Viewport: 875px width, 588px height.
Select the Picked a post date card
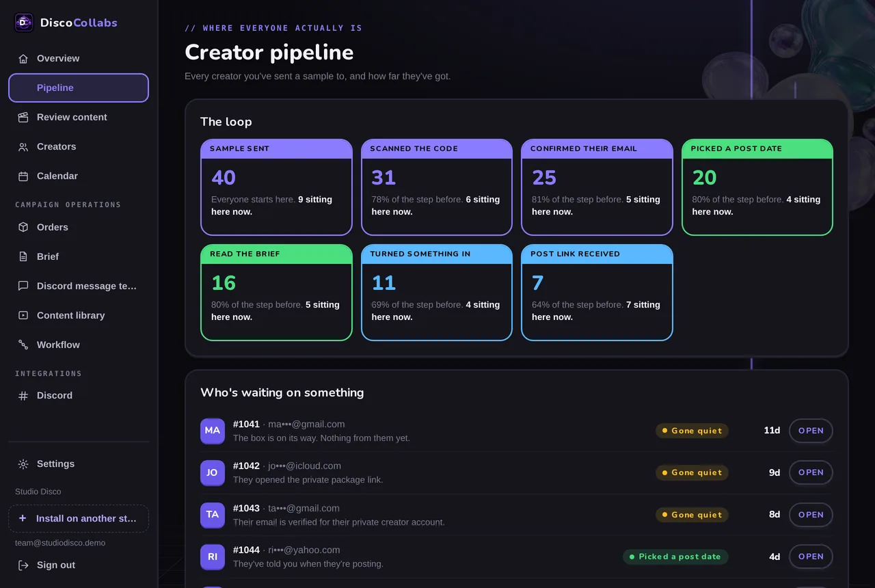click(757, 187)
